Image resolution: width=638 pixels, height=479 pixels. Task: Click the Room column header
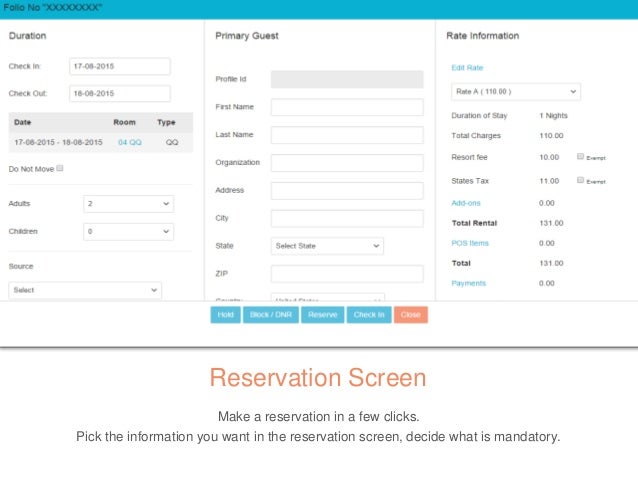click(x=125, y=122)
